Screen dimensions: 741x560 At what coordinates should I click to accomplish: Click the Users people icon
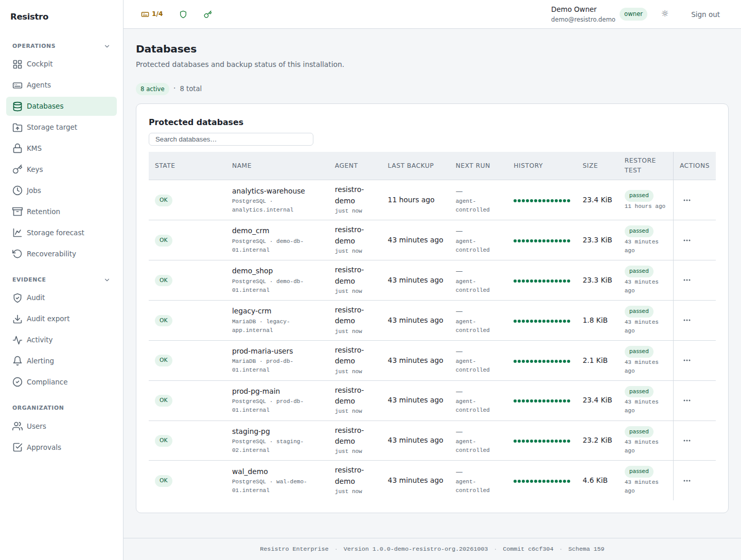tap(17, 427)
